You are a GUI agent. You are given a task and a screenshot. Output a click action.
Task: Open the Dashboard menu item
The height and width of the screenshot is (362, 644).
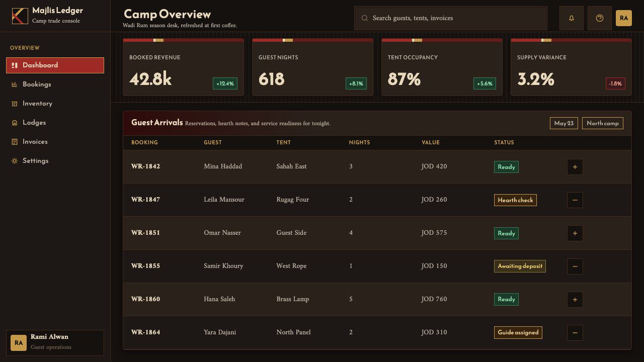point(55,65)
